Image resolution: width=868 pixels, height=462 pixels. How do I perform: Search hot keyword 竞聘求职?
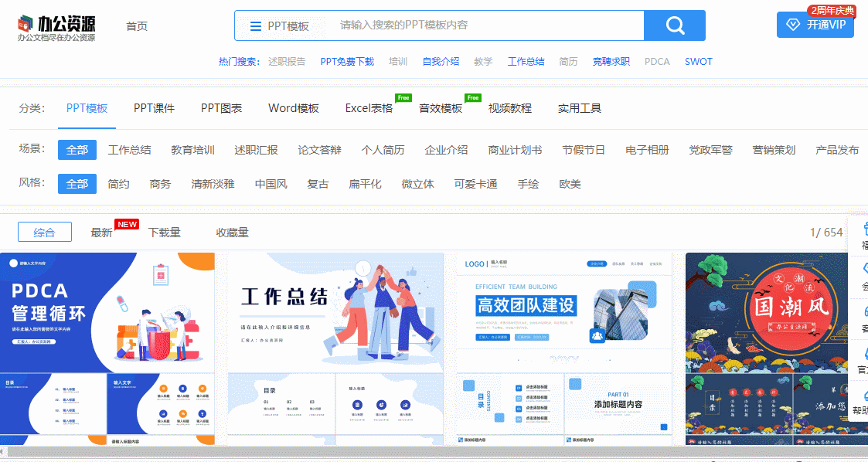(611, 61)
